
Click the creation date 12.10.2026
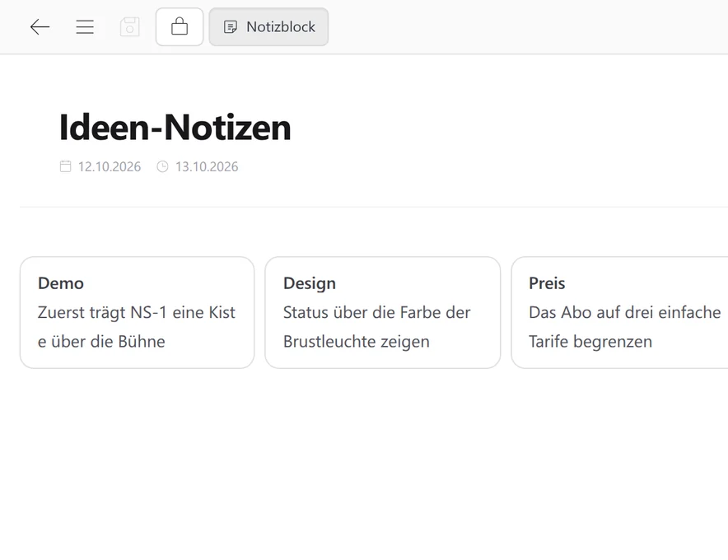(x=109, y=166)
